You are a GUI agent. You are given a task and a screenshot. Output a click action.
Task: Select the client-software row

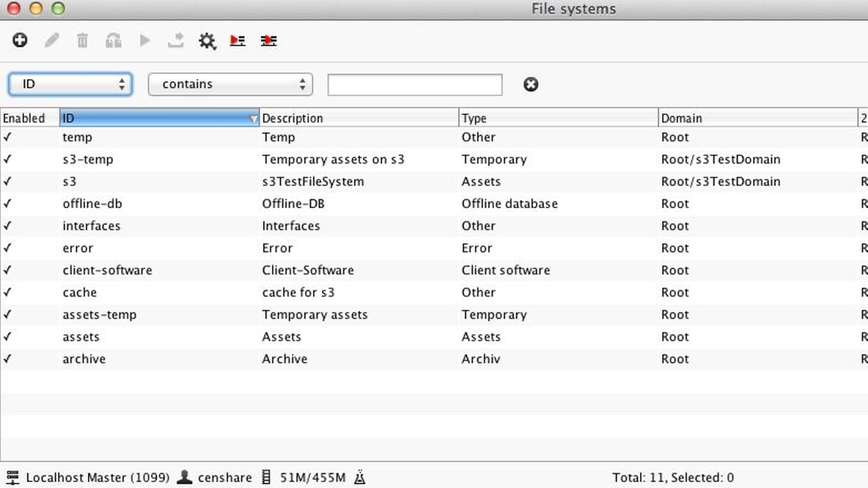tap(107, 270)
